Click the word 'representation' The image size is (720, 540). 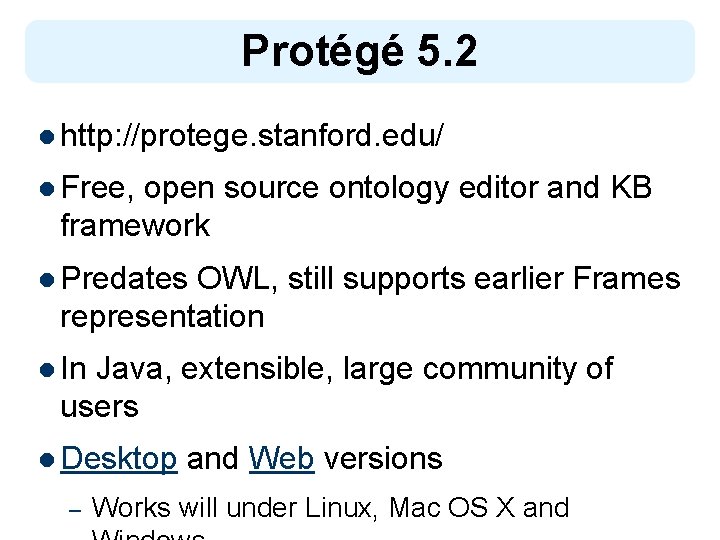163,318
